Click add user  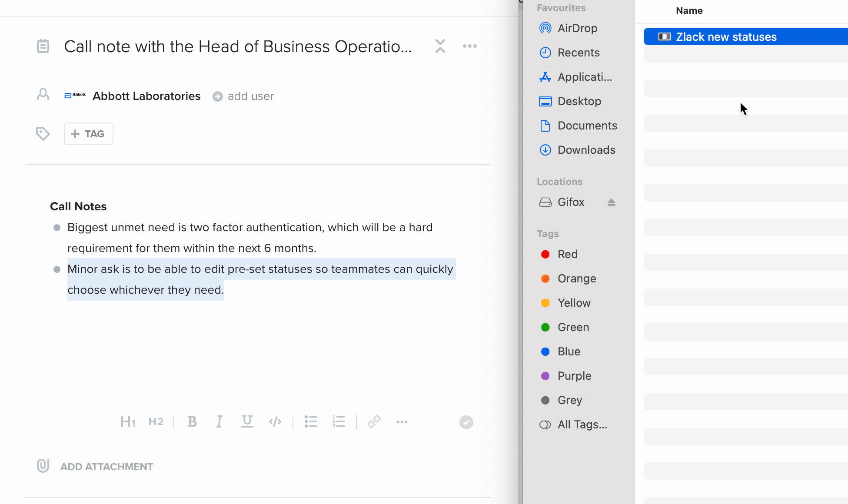click(x=243, y=96)
